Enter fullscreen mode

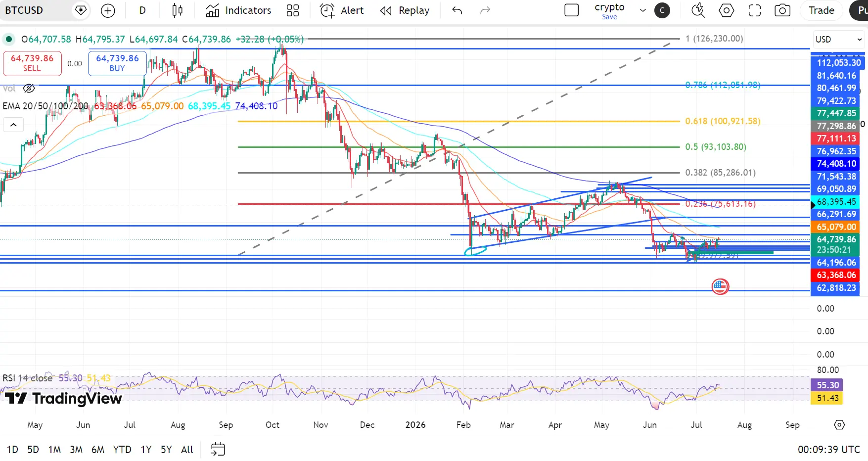(754, 10)
